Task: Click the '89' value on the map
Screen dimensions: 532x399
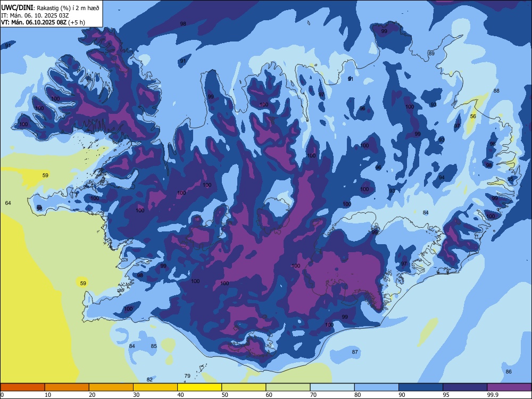Action: [431, 53]
